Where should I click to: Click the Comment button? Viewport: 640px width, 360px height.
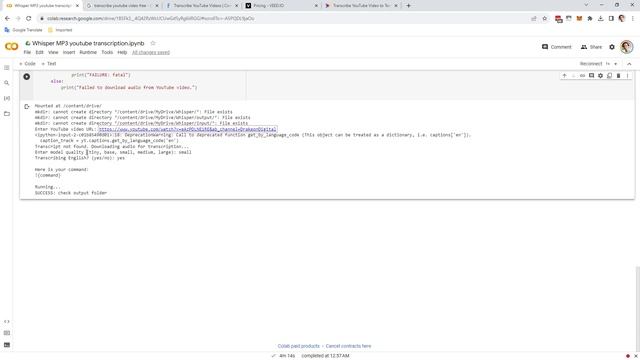coord(556,47)
